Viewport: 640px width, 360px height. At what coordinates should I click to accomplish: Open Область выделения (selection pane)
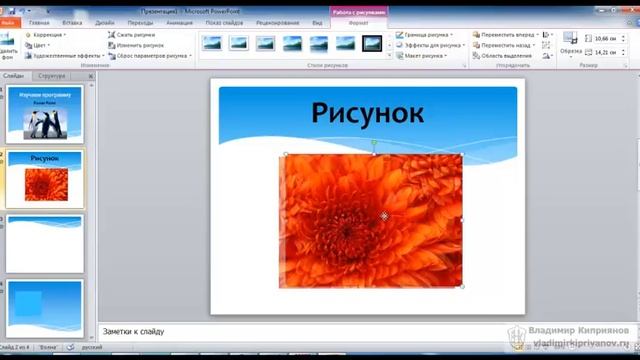(502, 56)
